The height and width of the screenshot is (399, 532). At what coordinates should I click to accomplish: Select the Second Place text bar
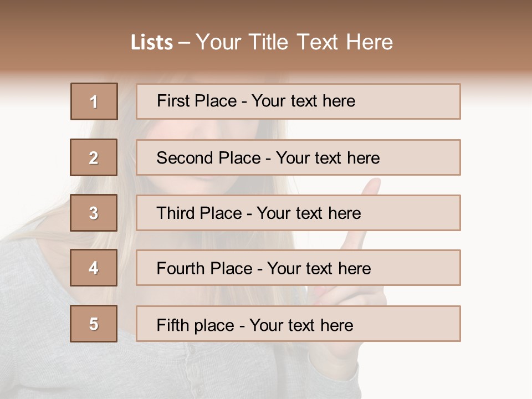(298, 157)
